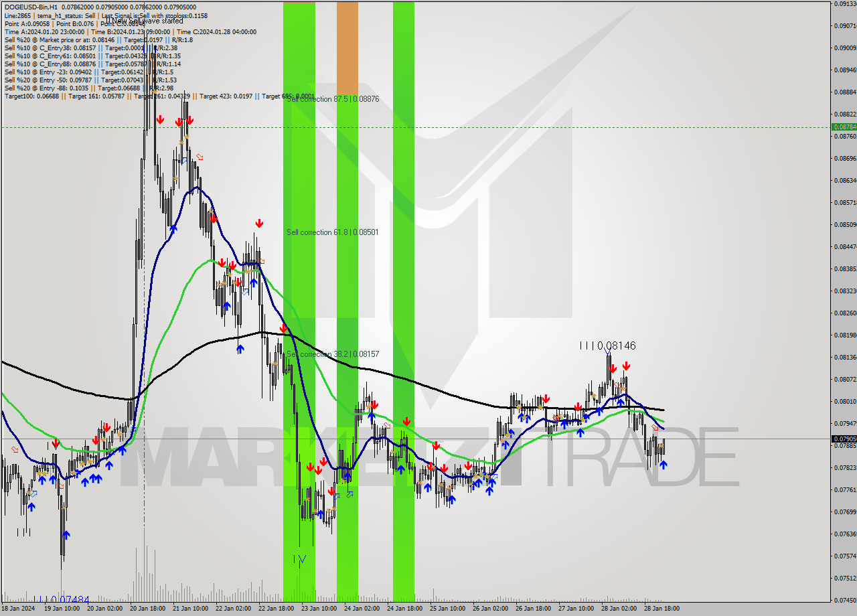857x616 pixels.
Task: Select the 'Sell correction 61.8 | 0.08501' label
Action: (332, 232)
